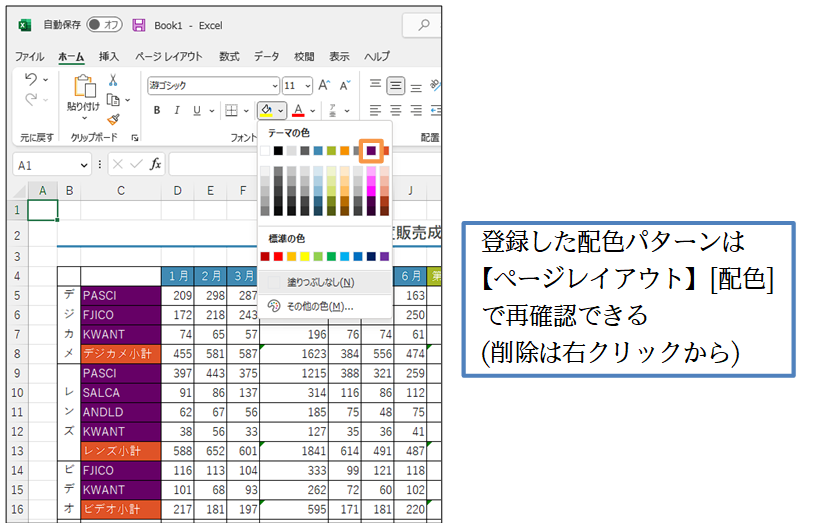Viewport: 824px width, 525px height.
Task: Pick the highlighted purple theme color swatch
Action: coord(371,150)
